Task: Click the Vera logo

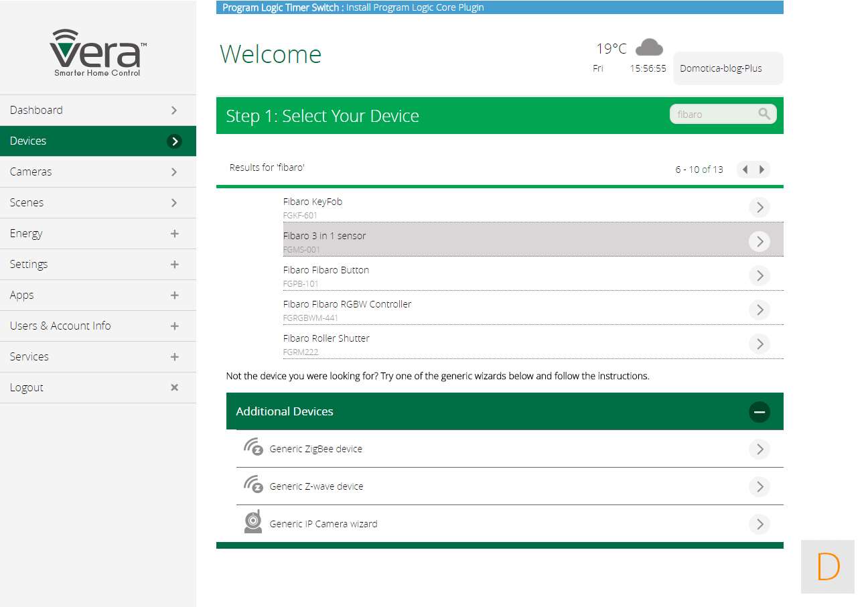Action: coord(98,53)
